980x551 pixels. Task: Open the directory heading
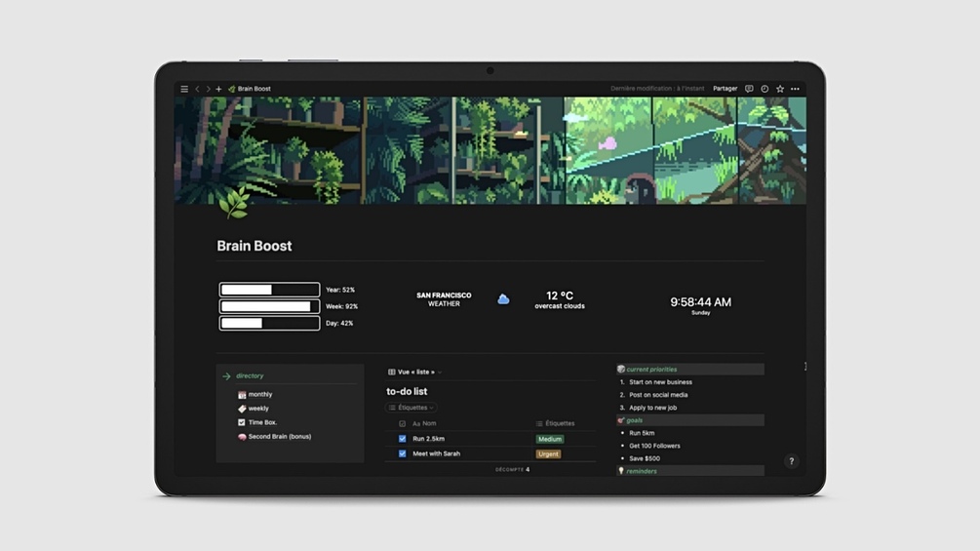(250, 376)
